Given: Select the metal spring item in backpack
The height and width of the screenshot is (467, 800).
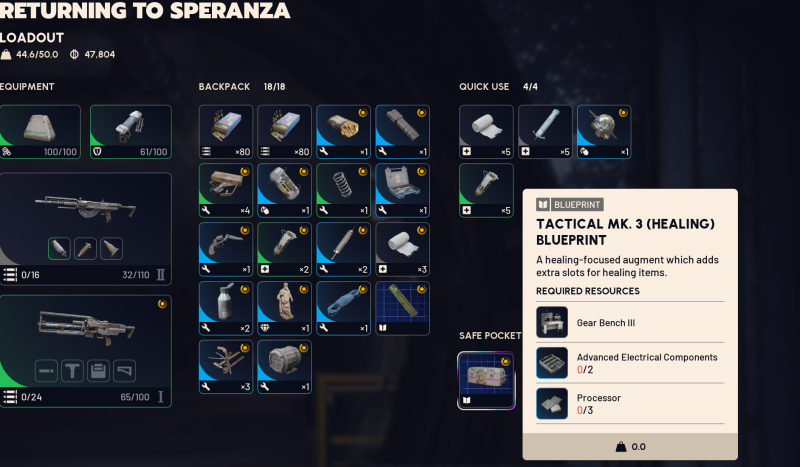Looking at the screenshot, I should pos(343,190).
